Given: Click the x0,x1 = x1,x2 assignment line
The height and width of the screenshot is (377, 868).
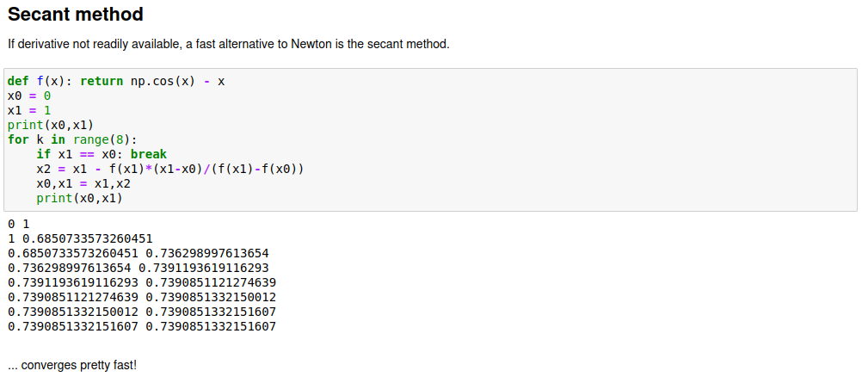Looking at the screenshot, I should tap(83, 183).
